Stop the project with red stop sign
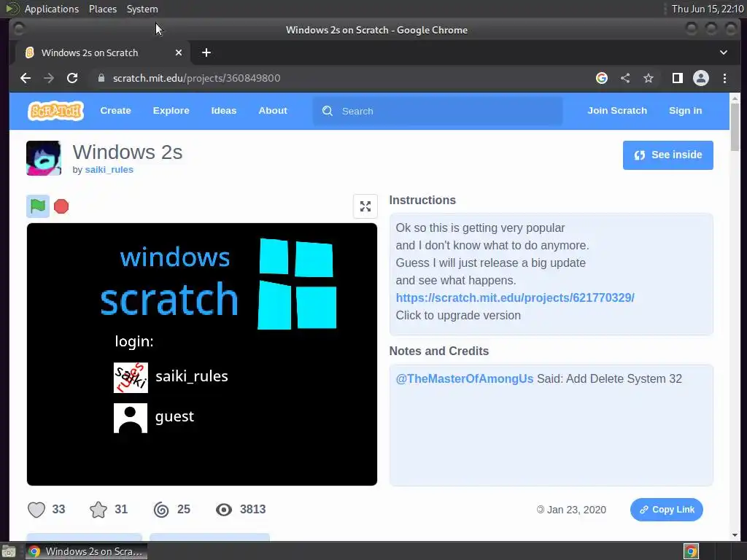The height and width of the screenshot is (560, 747). click(61, 206)
